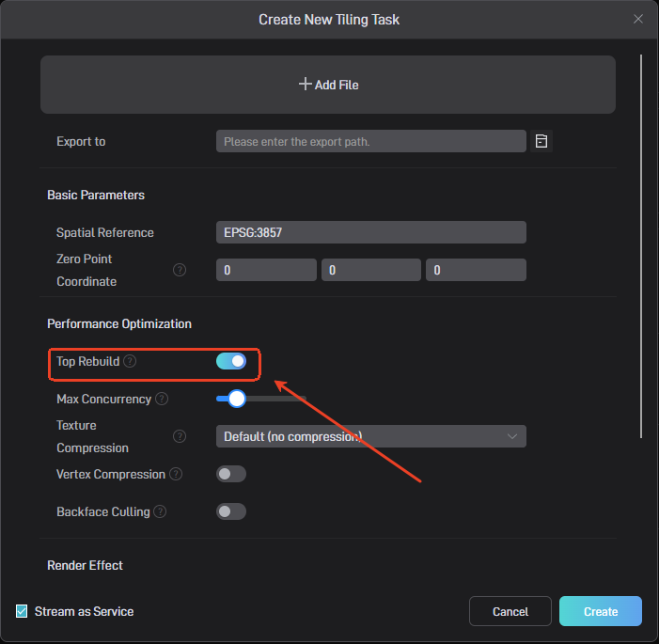Show help for Max Concurrency
The image size is (659, 644).
[162, 399]
